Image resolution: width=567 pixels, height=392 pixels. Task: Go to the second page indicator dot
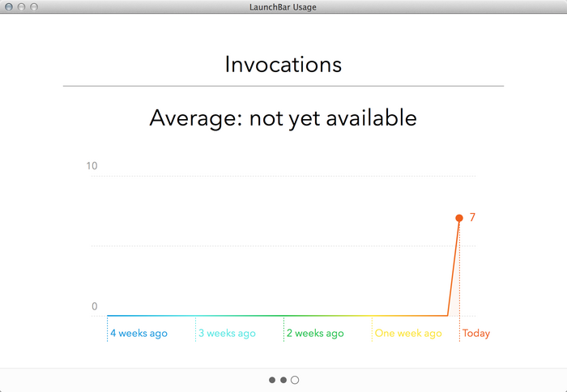pyautogui.click(x=283, y=380)
